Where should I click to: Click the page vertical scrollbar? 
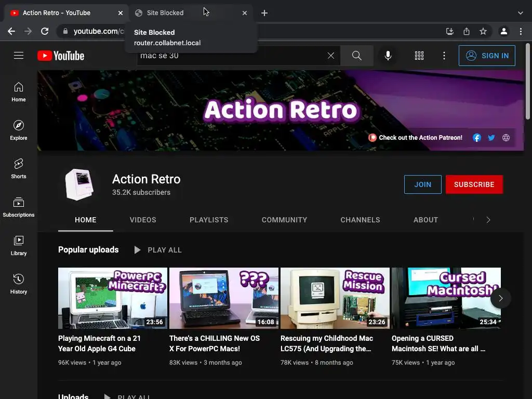point(528,82)
